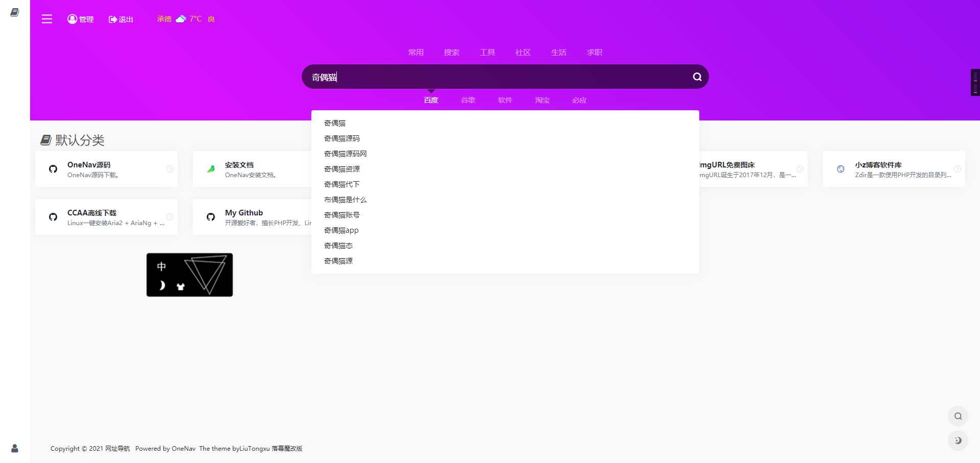The width and height of the screenshot is (980, 463).
Task: Click the 默认分类 category heading
Action: (x=80, y=140)
